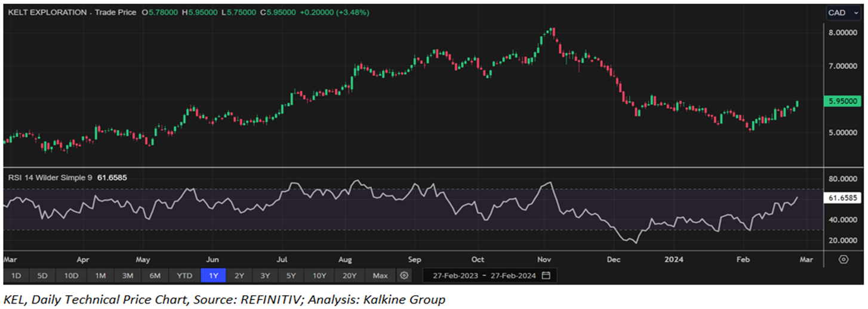Open the CAD currency dropdown
The image size is (868, 309).
(842, 13)
